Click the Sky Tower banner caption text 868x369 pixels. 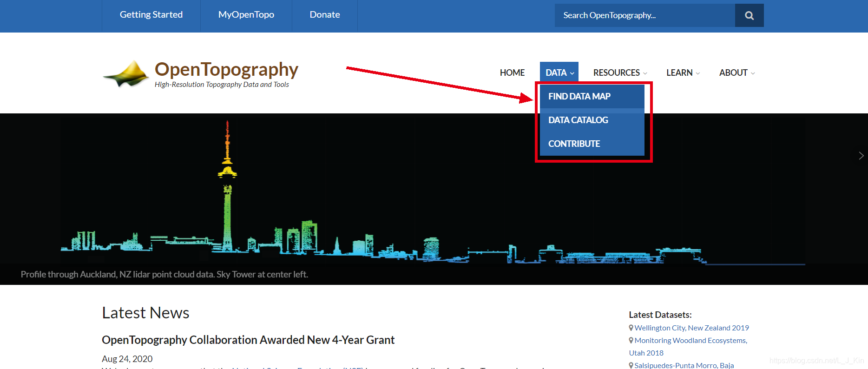click(164, 274)
